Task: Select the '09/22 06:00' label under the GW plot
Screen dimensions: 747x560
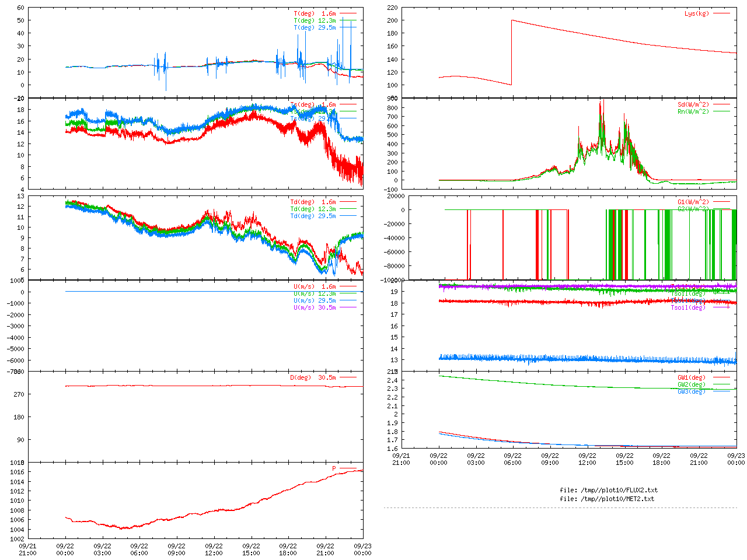Action: coord(513,459)
